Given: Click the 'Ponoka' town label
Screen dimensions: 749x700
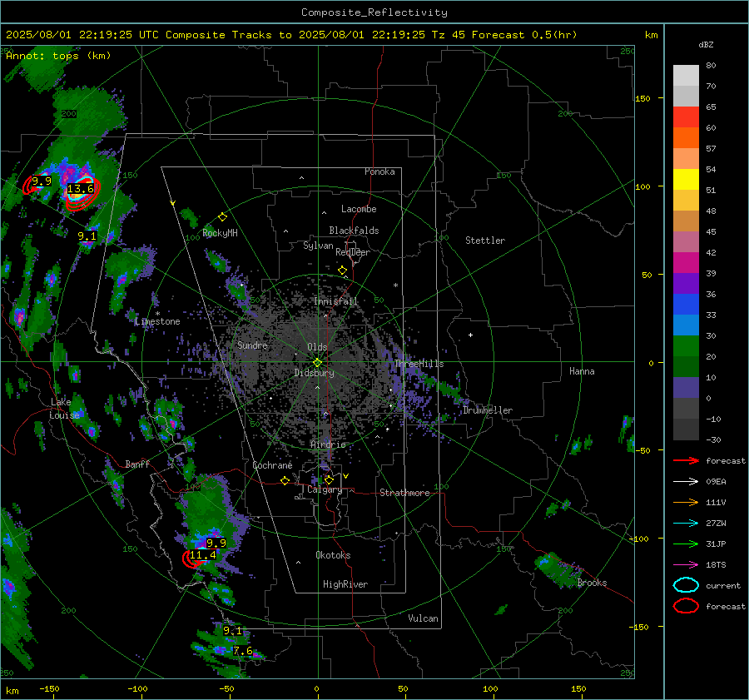Looking at the screenshot, I should [x=379, y=171].
